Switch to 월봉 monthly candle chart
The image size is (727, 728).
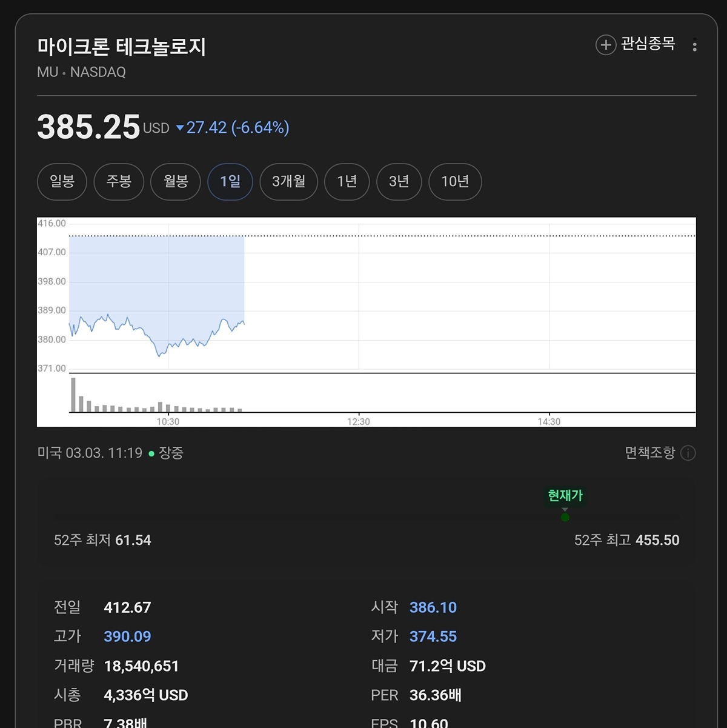pyautogui.click(x=176, y=181)
